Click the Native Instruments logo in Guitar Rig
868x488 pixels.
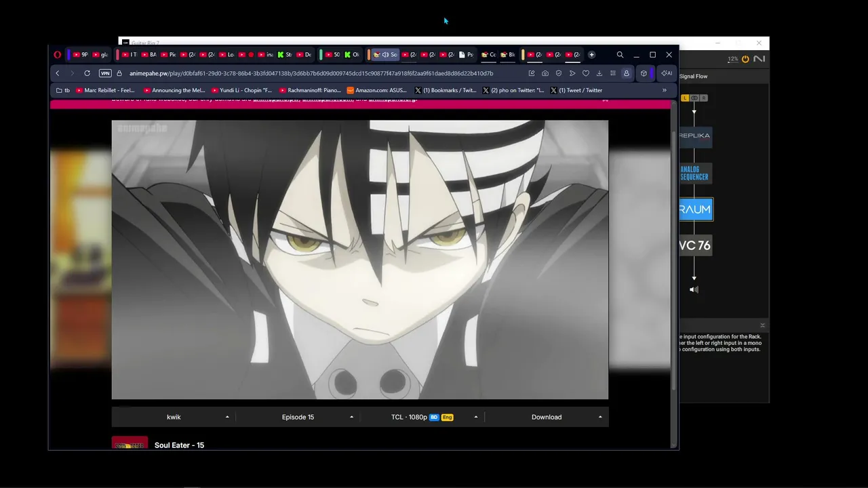pyautogui.click(x=759, y=59)
